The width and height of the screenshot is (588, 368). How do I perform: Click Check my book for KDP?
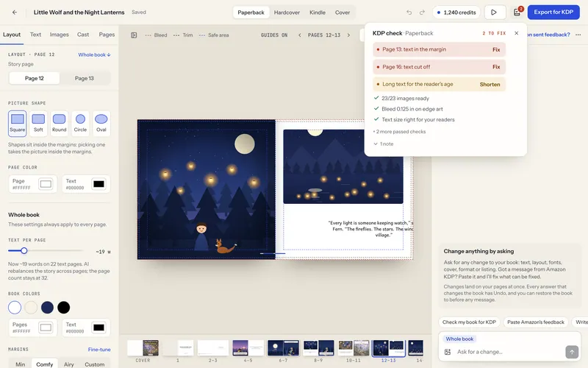point(469,322)
